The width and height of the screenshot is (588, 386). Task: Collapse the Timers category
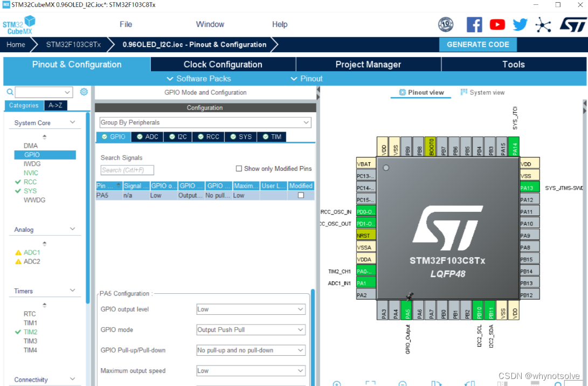[72, 291]
